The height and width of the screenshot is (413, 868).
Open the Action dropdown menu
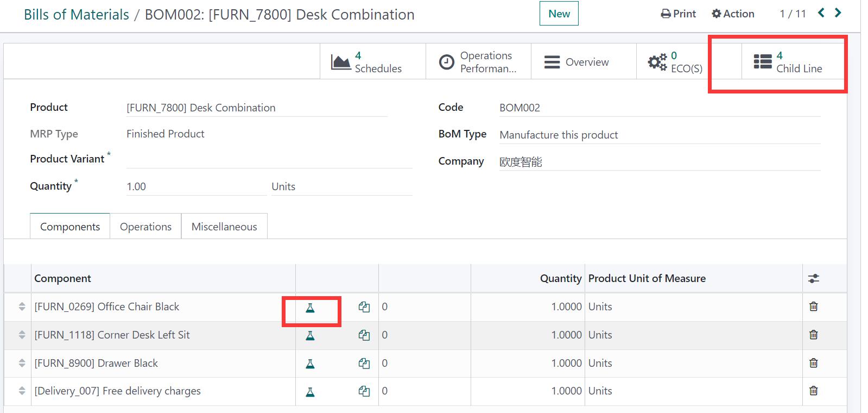click(x=733, y=14)
